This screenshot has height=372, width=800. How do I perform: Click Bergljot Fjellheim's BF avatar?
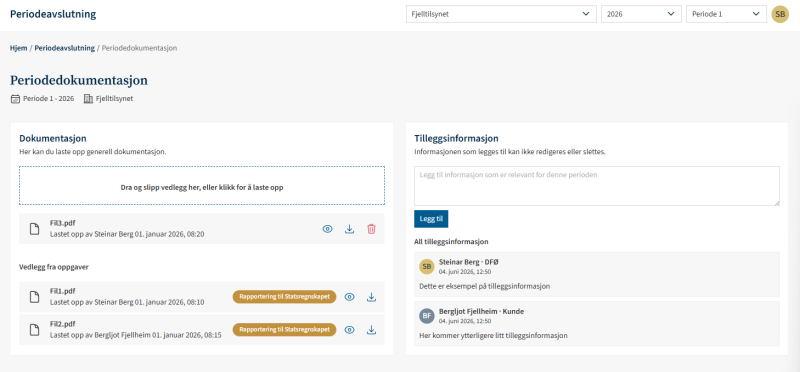pyautogui.click(x=427, y=316)
